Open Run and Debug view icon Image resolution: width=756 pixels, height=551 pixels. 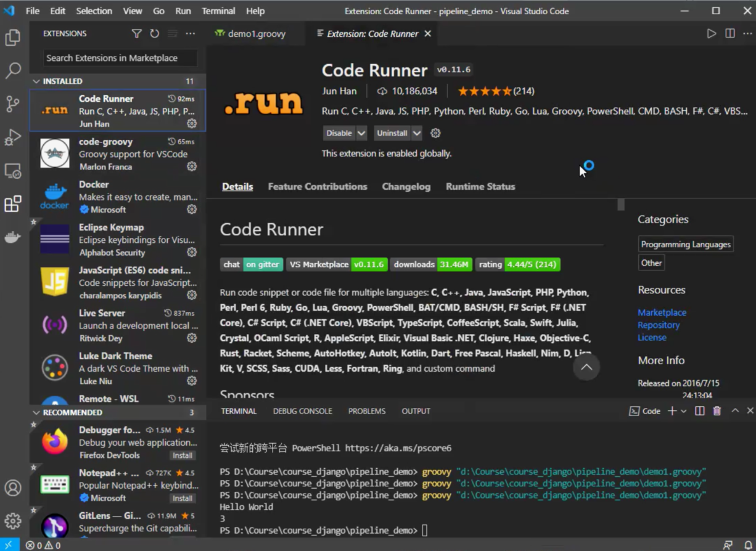(13, 137)
